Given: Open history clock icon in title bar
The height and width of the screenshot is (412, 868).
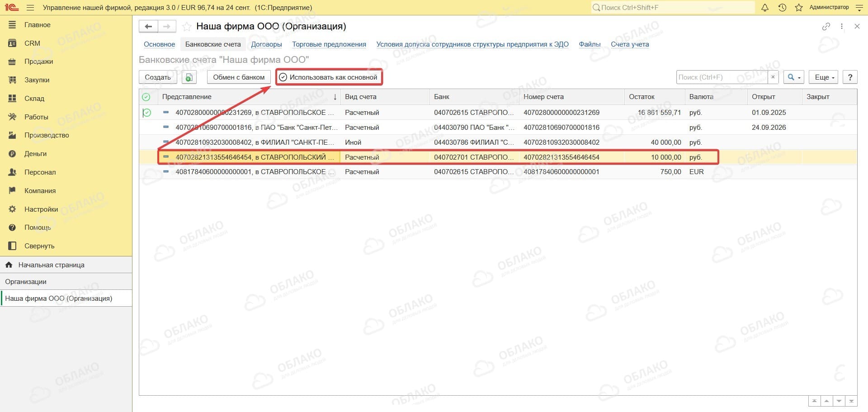Looking at the screenshot, I should [x=782, y=8].
